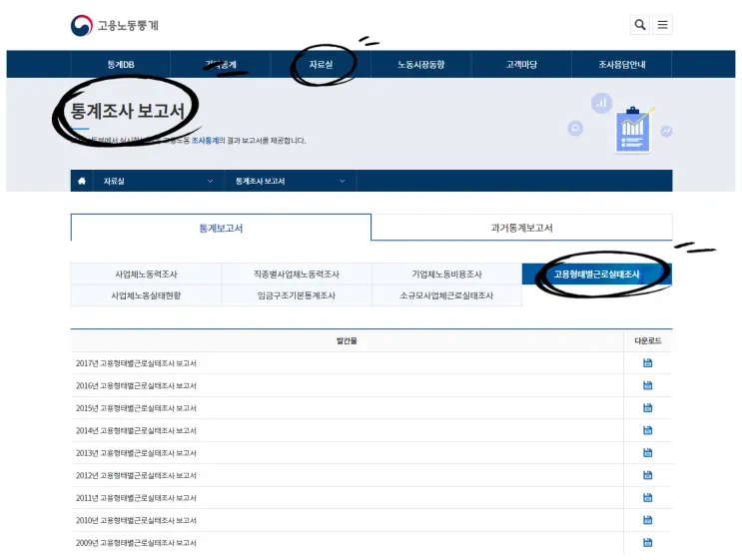
Task: Switch to the 과거통계보고서 tab
Action: [x=522, y=228]
